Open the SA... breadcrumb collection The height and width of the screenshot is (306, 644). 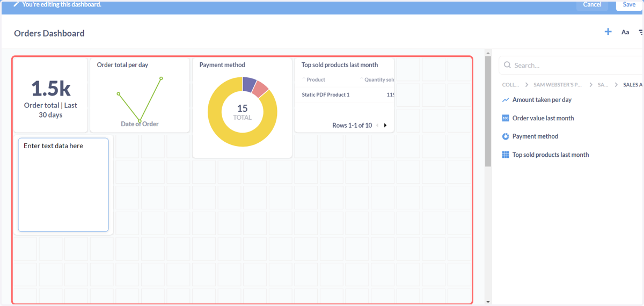pyautogui.click(x=603, y=85)
